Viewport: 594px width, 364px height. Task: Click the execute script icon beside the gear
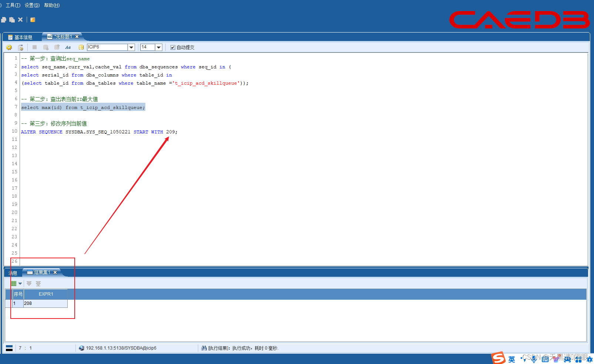21,47
